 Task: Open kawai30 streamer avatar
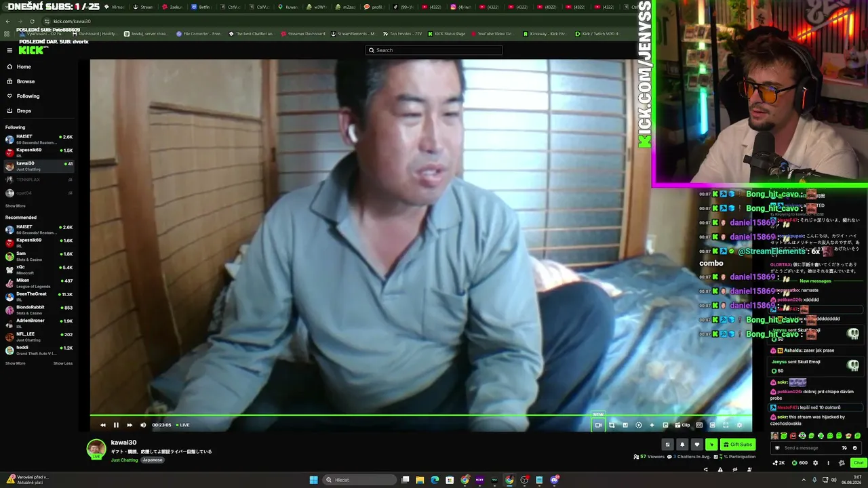[x=96, y=449]
